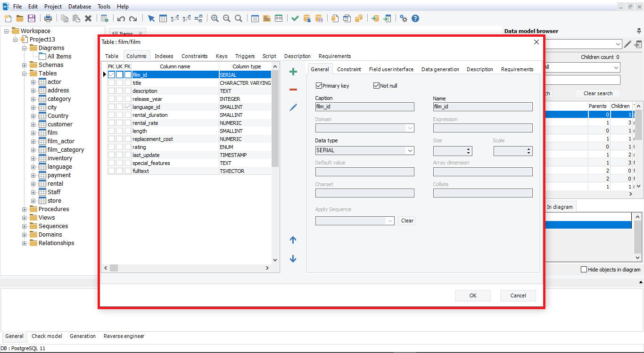Uncheck the Primary key checkbox
The image size is (644, 353).
319,86
